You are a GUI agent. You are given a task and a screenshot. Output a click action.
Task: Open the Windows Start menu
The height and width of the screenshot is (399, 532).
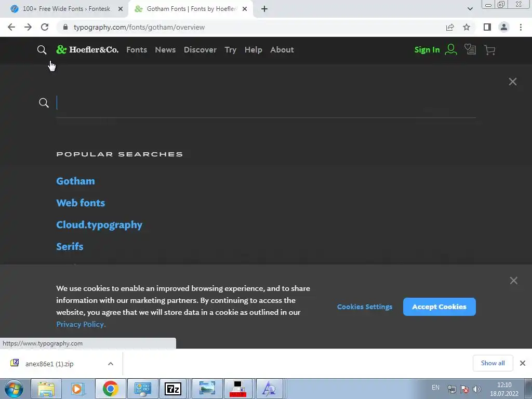(x=14, y=389)
